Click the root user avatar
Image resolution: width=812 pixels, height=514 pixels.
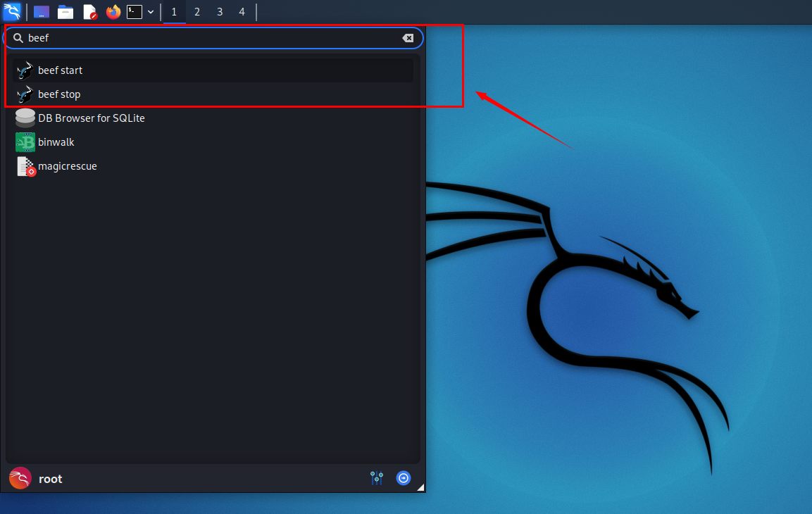[20, 478]
